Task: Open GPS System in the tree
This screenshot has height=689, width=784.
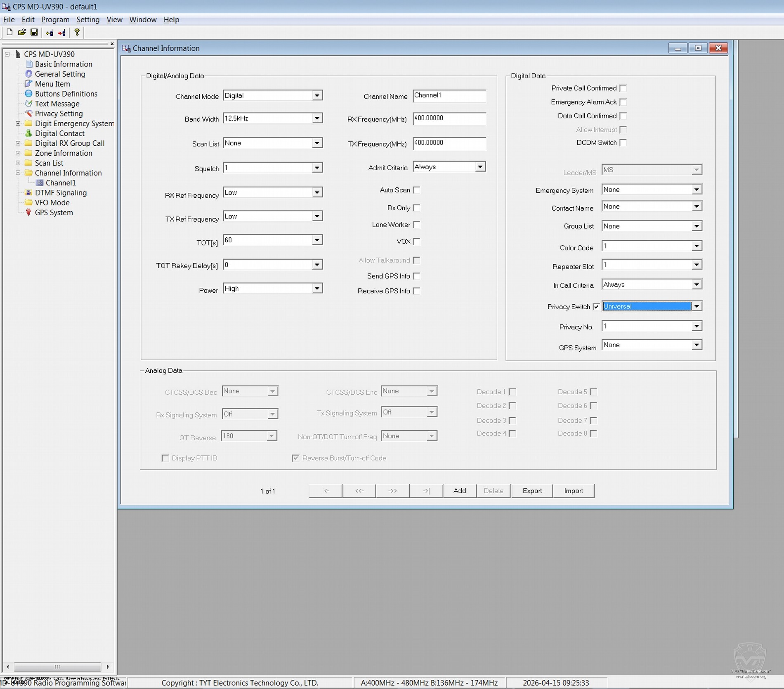Action: [54, 213]
